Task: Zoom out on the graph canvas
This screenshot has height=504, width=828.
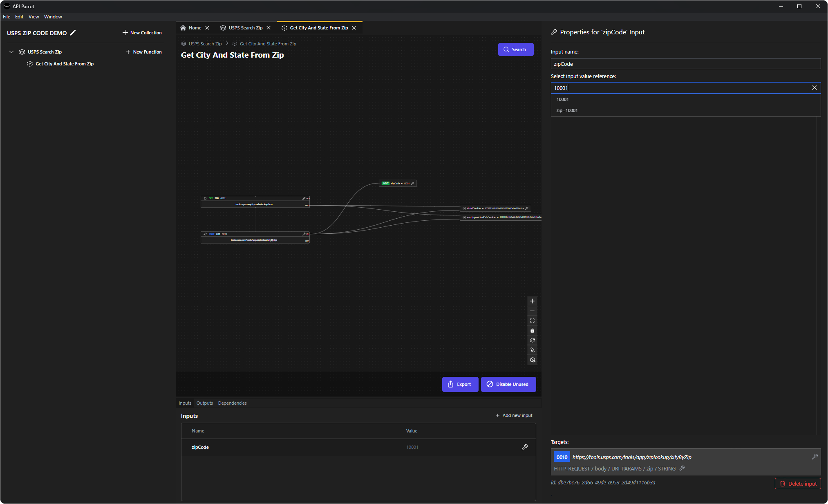Action: pyautogui.click(x=532, y=311)
